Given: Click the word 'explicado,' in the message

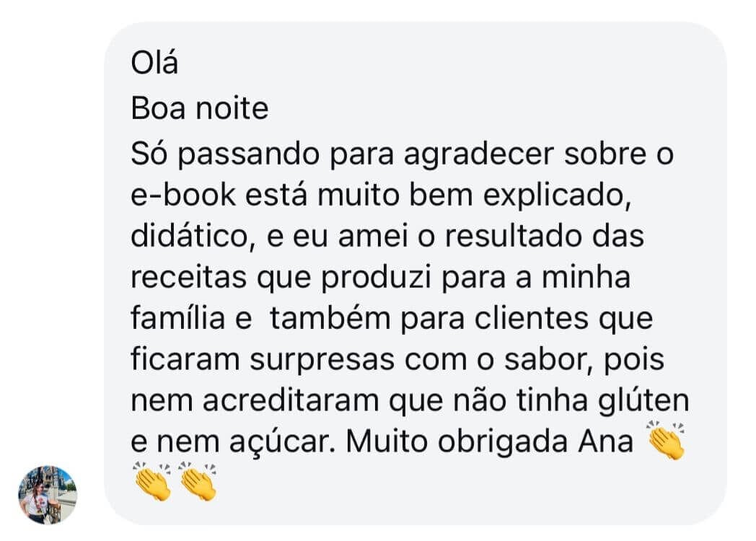Looking at the screenshot, I should (557, 197).
